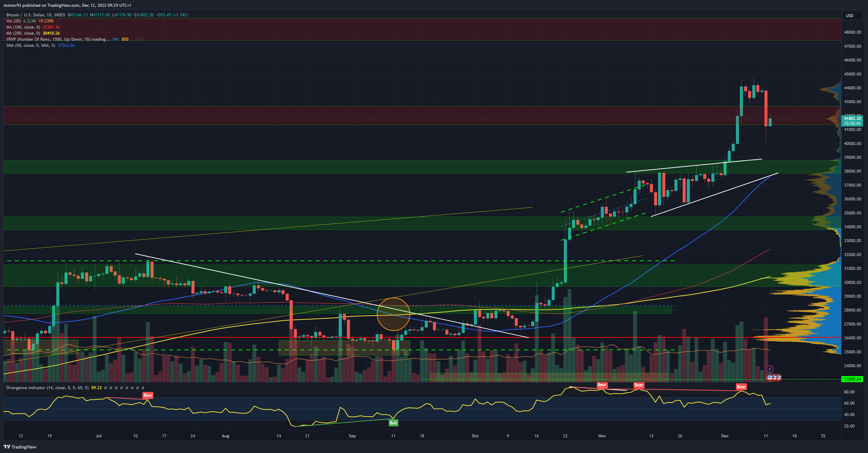The image size is (868, 453).
Task: Click the Oct label on time axis
Action: (x=475, y=436)
